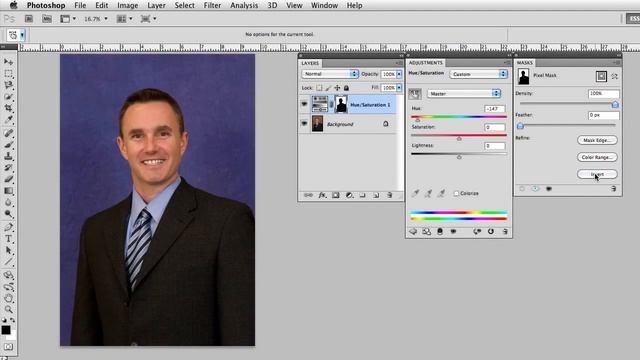
Task: Select the Eraser tool
Action: point(8,179)
